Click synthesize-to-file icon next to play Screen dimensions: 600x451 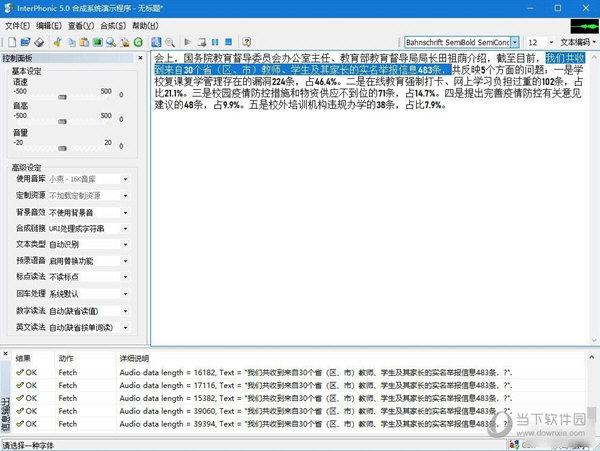[202, 42]
